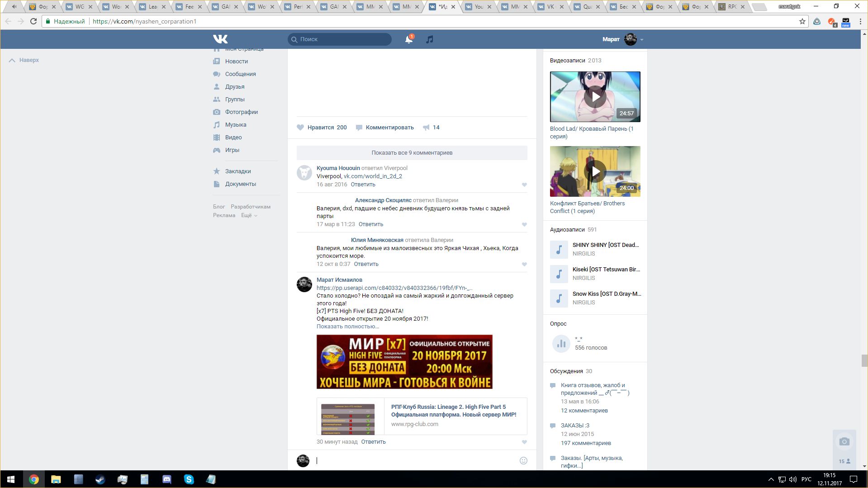Image resolution: width=868 pixels, height=488 pixels.
Task: Click Показать полностью link
Action: (x=347, y=327)
